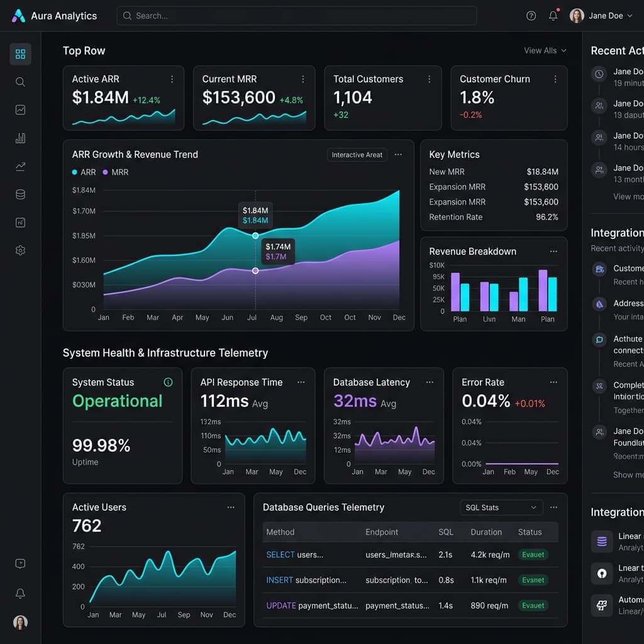Click the 762 Active Users count
This screenshot has width=644, height=644.
(x=87, y=526)
